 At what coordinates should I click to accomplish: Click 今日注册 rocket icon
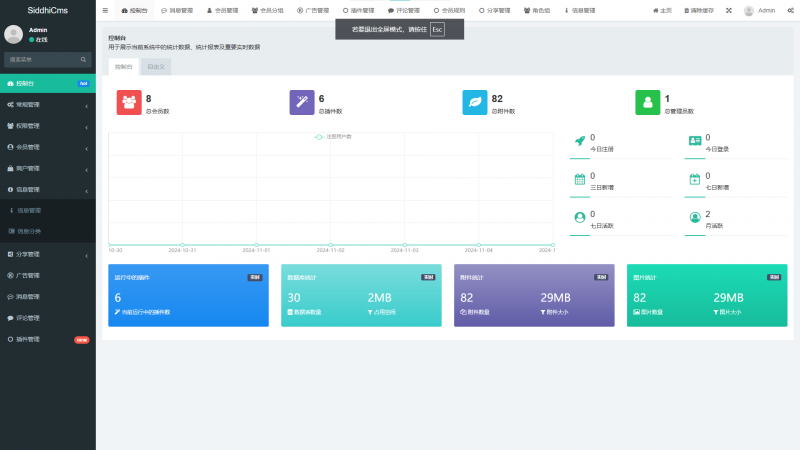click(x=580, y=141)
